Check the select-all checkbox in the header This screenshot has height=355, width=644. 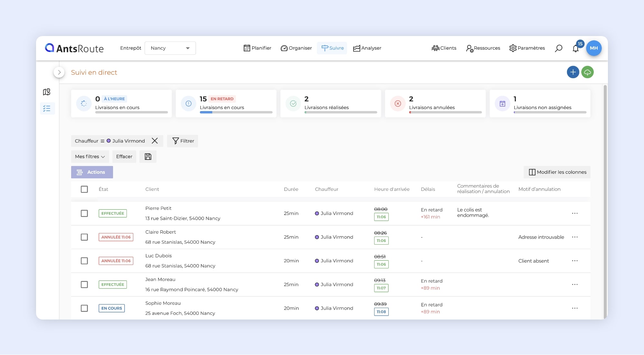[84, 189]
